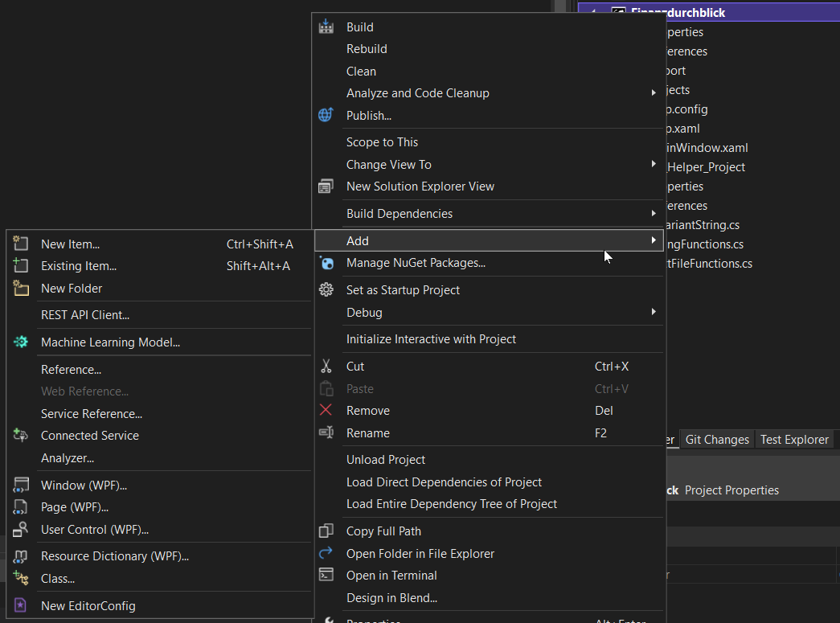Image resolution: width=840 pixels, height=623 pixels.
Task: Click the Existing Item icon
Action: click(20, 265)
